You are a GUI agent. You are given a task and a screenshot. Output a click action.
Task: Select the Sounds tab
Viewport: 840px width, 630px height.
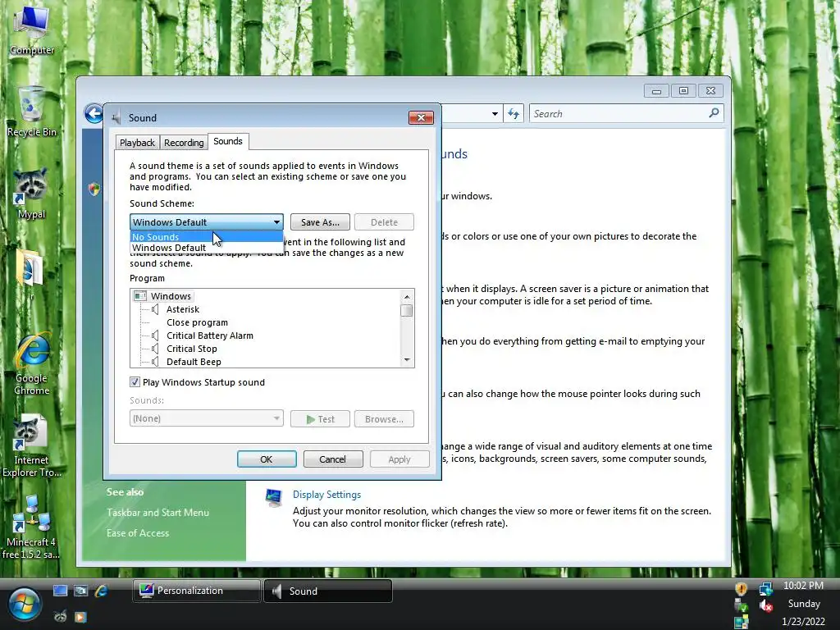click(228, 141)
